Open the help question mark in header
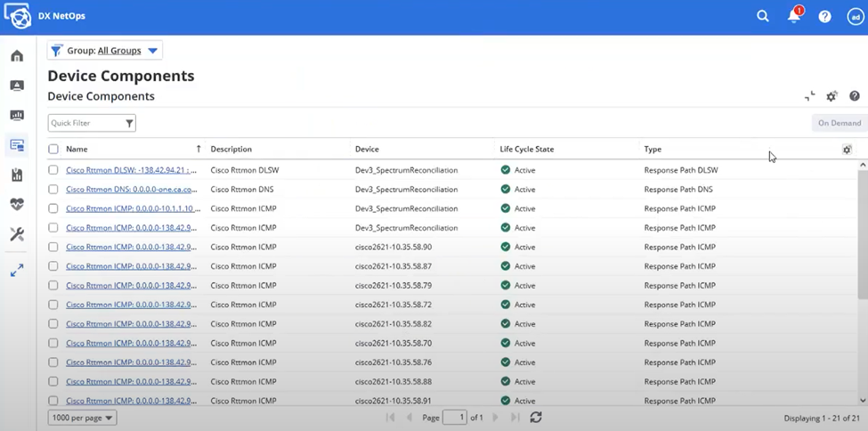 click(x=824, y=16)
